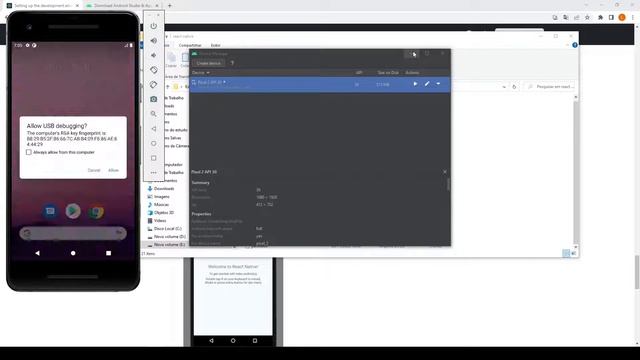
Task: Click the Chrome translate page icon
Action: click(566, 18)
